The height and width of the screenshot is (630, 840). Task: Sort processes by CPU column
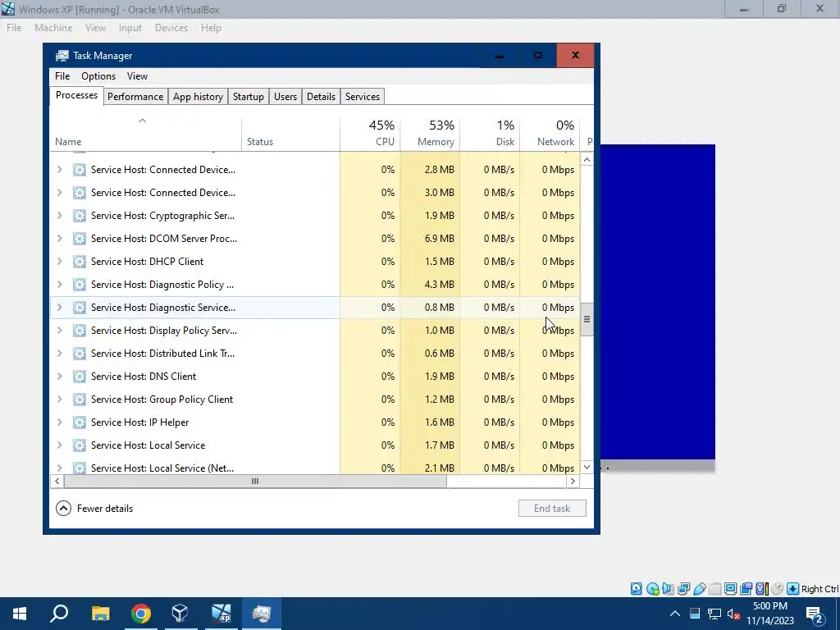click(x=370, y=134)
